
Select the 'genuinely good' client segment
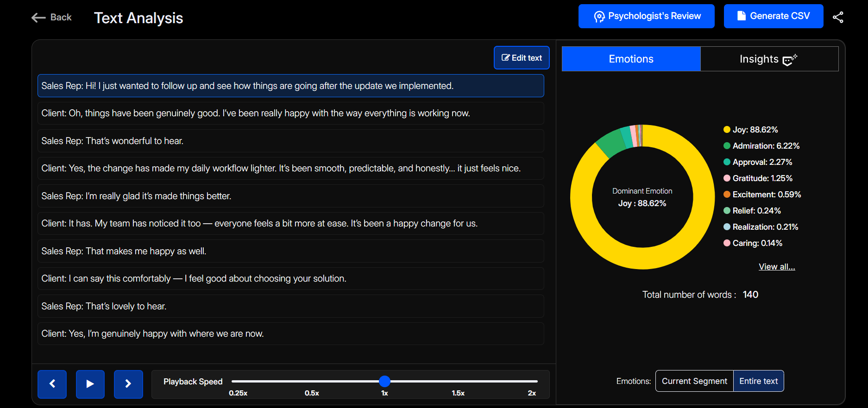(x=290, y=113)
